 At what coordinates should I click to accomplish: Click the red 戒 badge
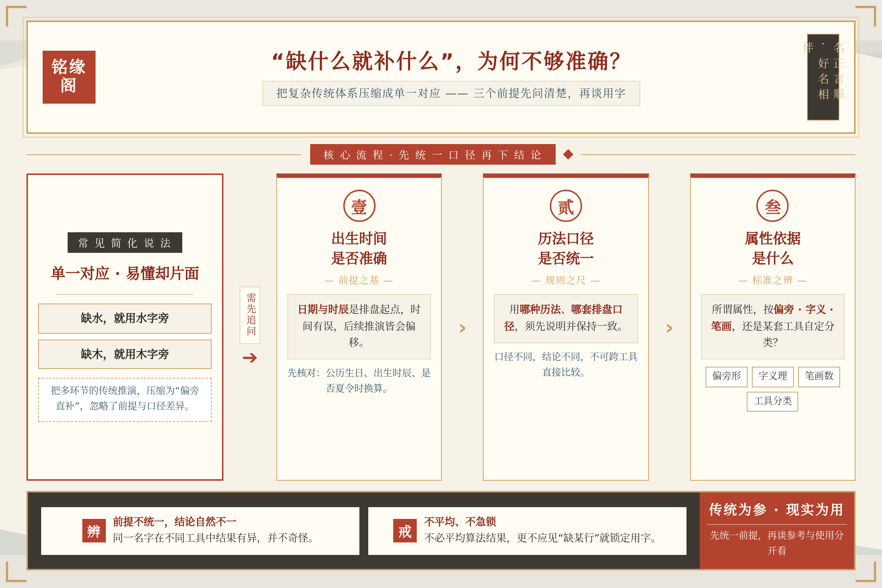405,531
